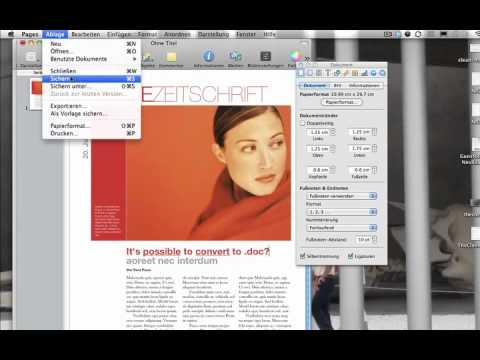Click the woman's cover photo

(208, 173)
